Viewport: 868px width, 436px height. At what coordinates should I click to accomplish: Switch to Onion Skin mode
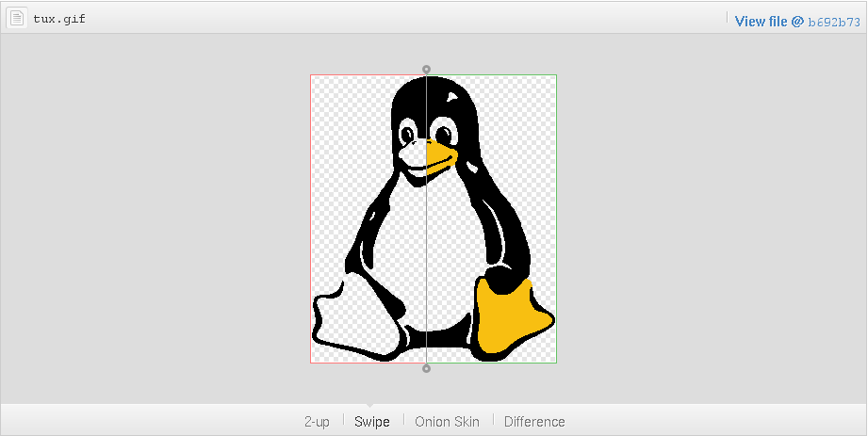click(x=448, y=422)
